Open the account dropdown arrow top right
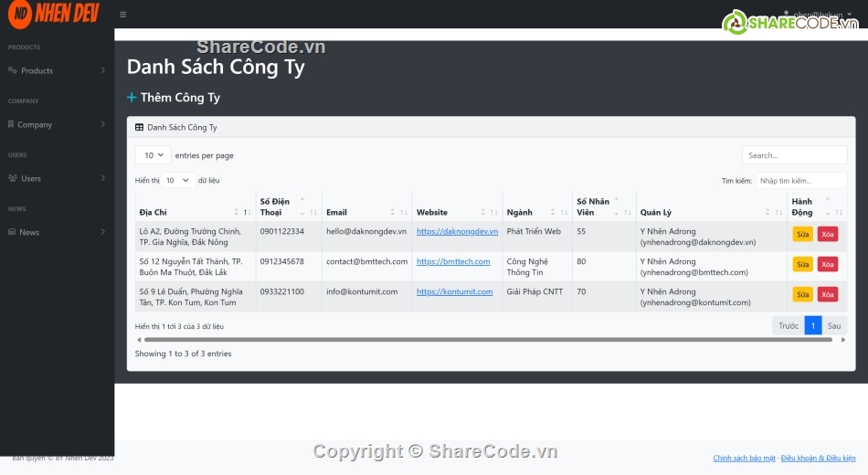The width and height of the screenshot is (868, 475). pyautogui.click(x=849, y=15)
